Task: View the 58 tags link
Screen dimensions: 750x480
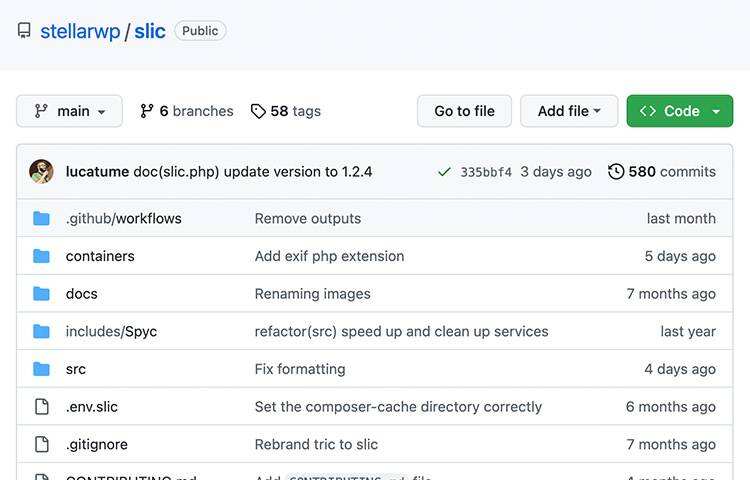Action: point(286,111)
